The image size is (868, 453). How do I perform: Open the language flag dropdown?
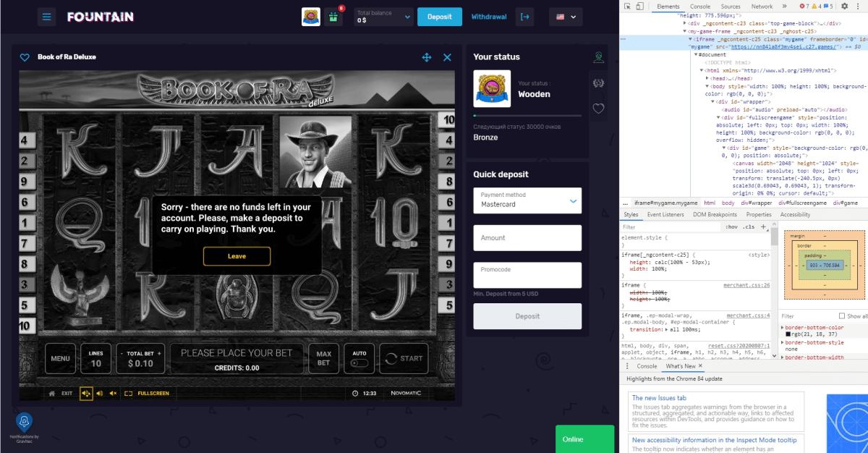566,17
